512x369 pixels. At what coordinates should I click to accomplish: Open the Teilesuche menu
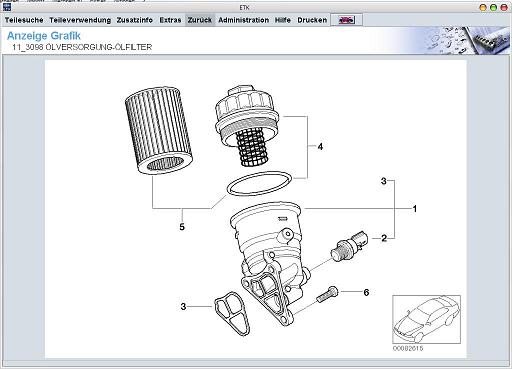tap(24, 20)
